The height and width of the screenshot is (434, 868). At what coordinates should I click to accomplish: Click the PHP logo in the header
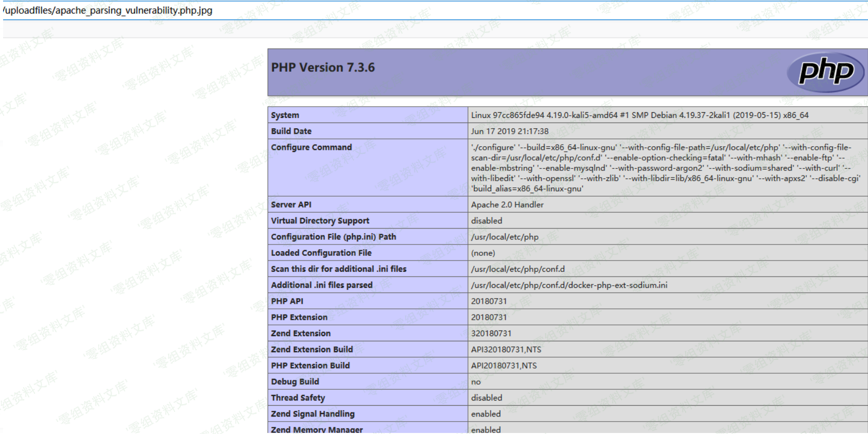click(825, 73)
